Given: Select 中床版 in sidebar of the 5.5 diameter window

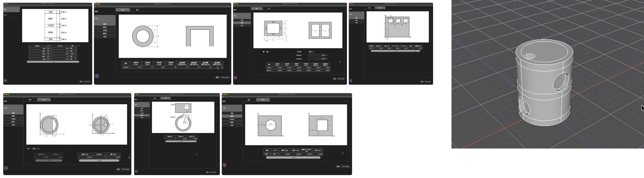Looking at the screenshot, I should (105, 31).
